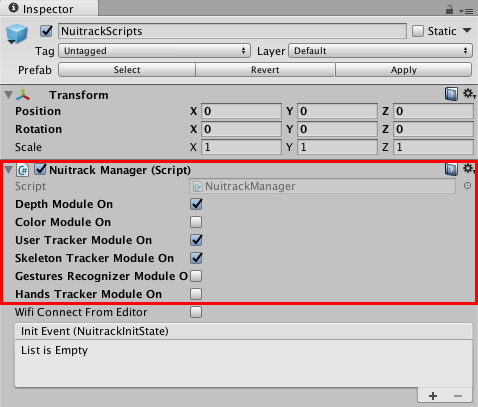Click the Init Event (NuitrackInitState) header
This screenshot has width=478, height=407.
coord(243,331)
